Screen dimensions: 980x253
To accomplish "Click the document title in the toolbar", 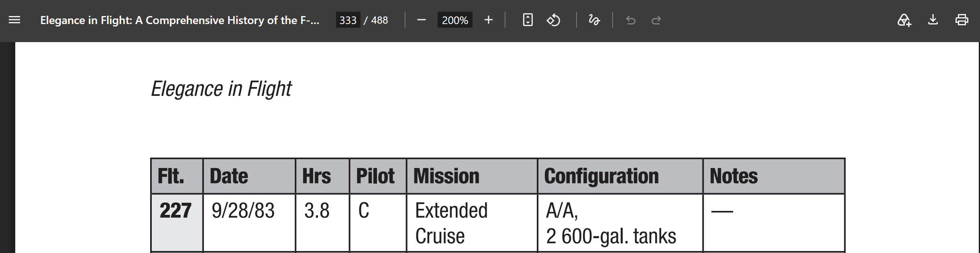I will click(x=180, y=20).
